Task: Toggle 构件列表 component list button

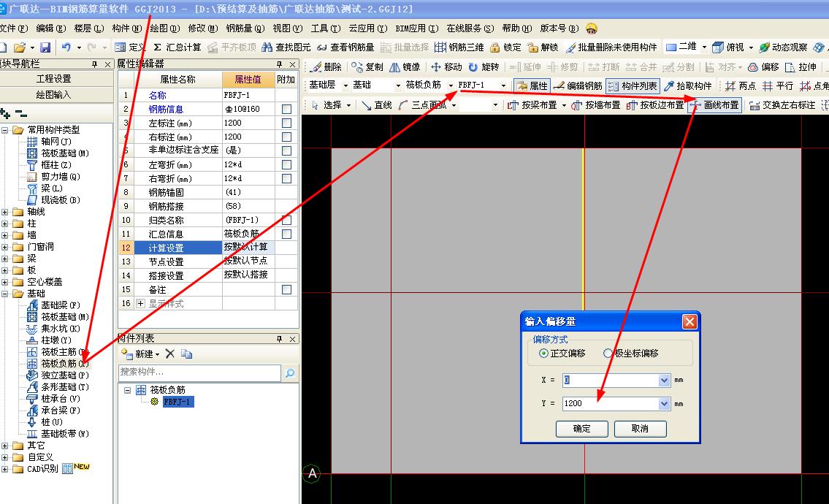Action: coord(633,85)
